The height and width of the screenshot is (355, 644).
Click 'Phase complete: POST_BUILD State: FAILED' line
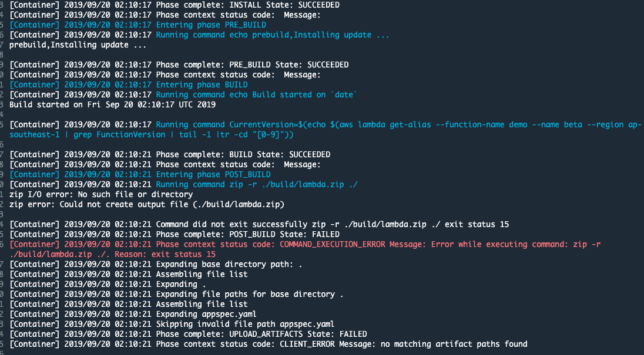point(175,235)
